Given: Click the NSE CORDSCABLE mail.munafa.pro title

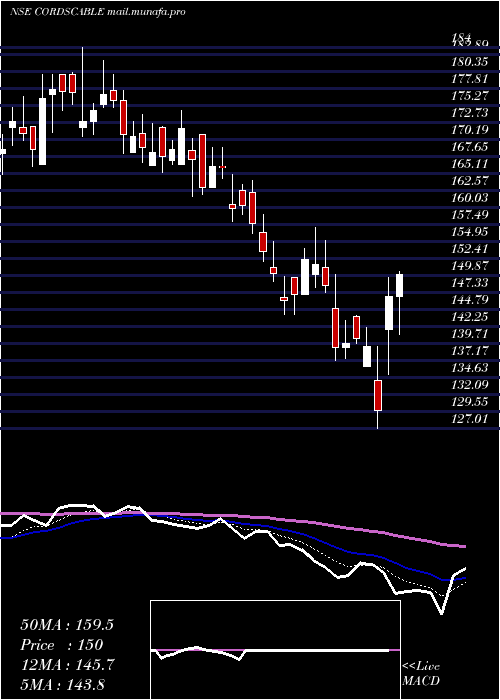Looking at the screenshot, I should (97, 12).
